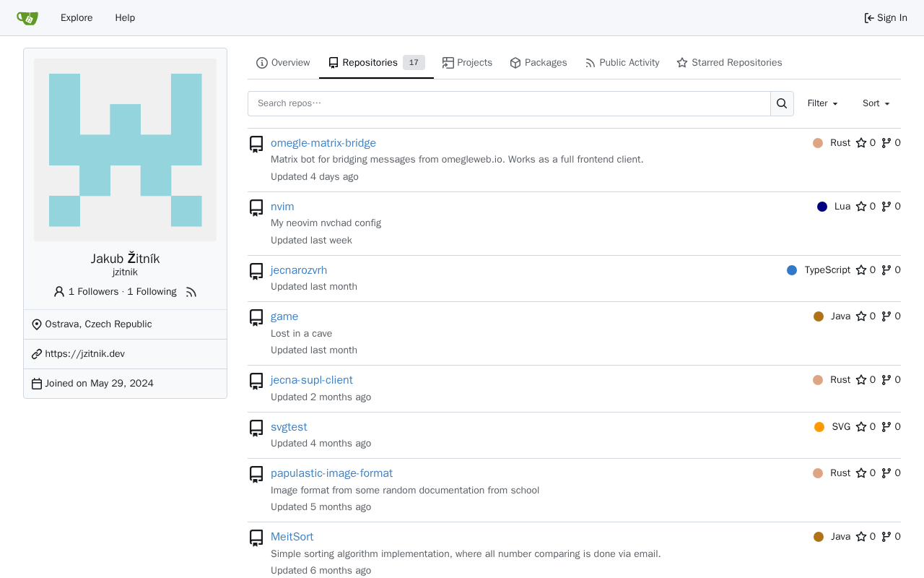Open the Projects tab
This screenshot has width=924, height=578.
(x=467, y=63)
